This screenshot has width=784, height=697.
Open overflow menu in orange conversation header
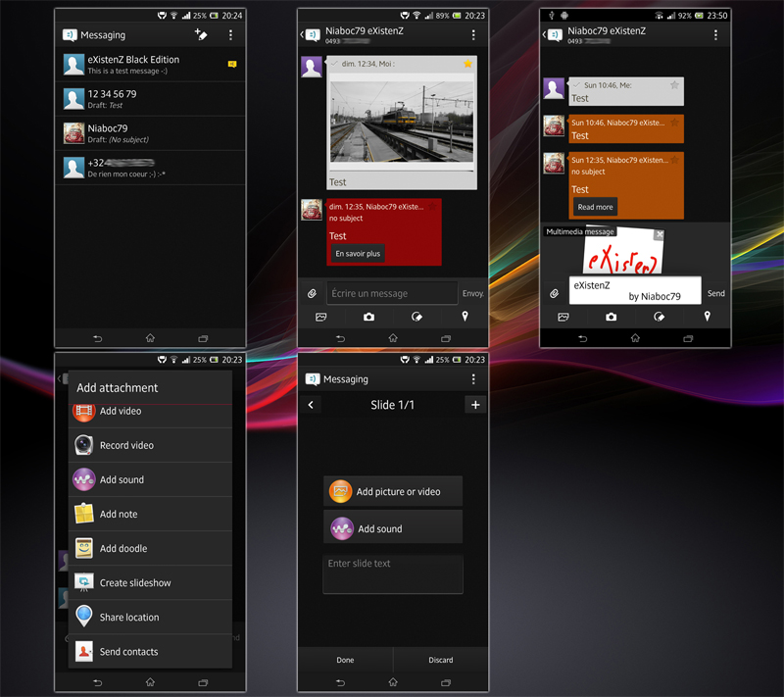[x=715, y=35]
